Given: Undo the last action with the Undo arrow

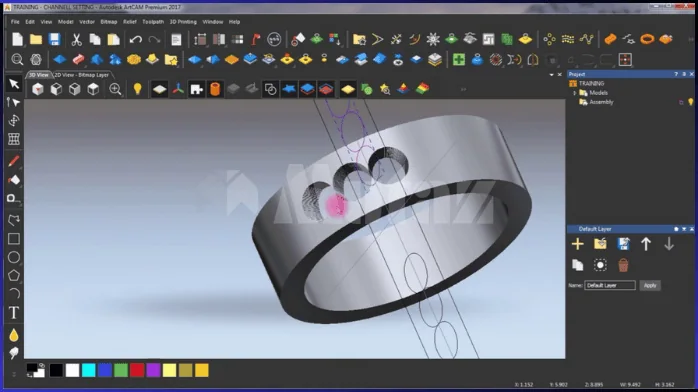Looking at the screenshot, I should click(136, 40).
